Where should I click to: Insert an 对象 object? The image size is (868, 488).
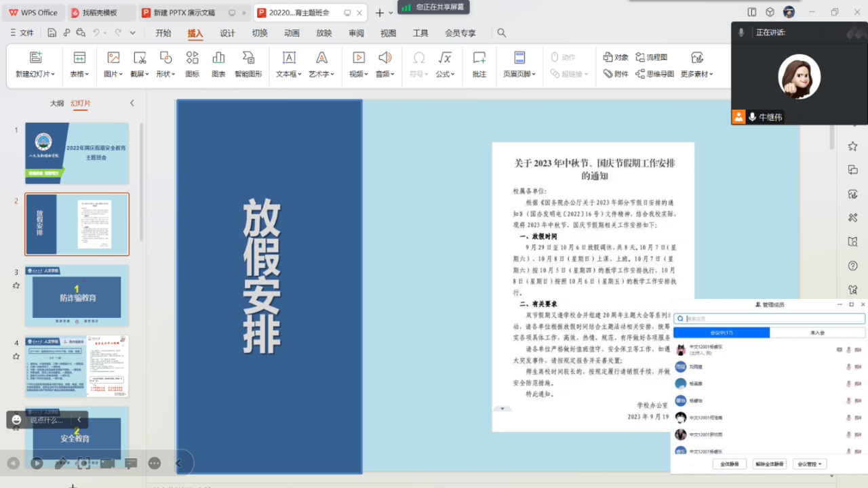[x=616, y=58]
